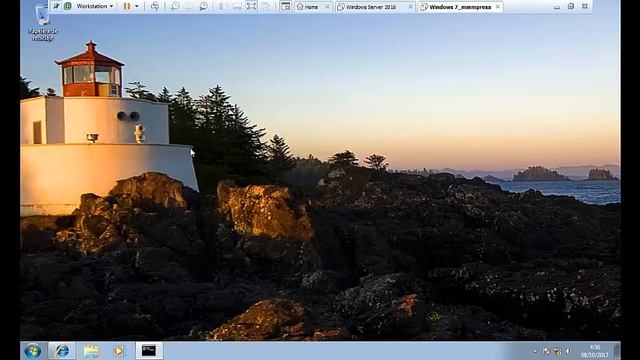Click the Show desktop button

617,351
